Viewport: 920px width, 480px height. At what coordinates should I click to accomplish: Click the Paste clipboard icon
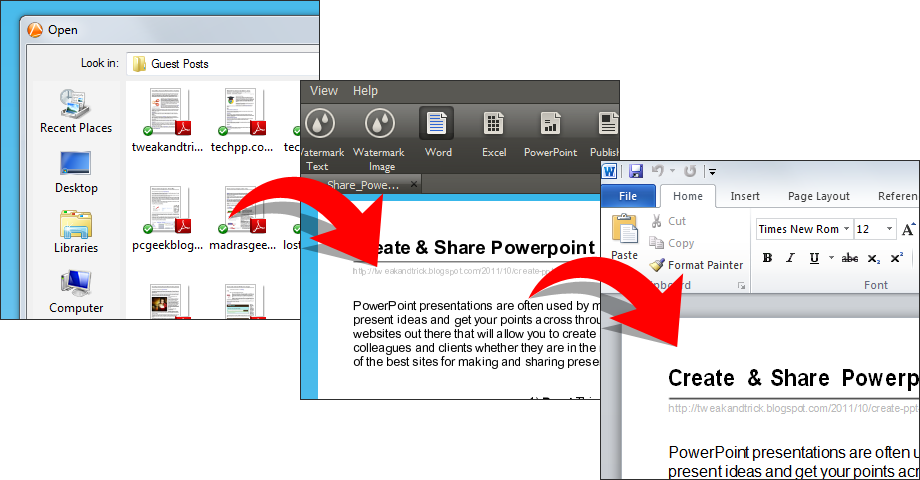click(624, 228)
